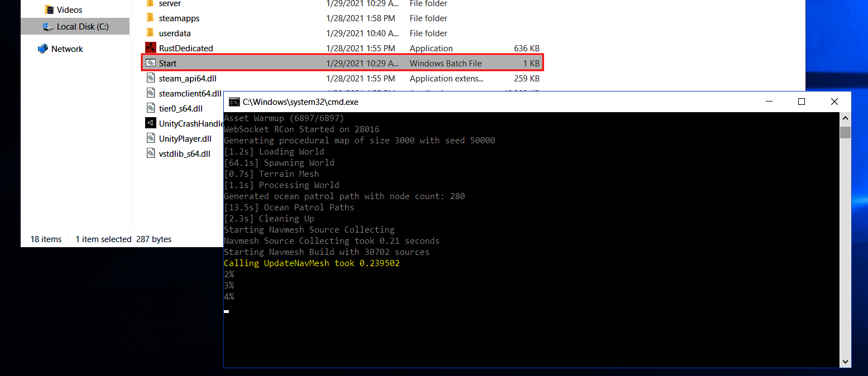Image resolution: width=868 pixels, height=376 pixels.
Task: Click the Start batch file icon
Action: coord(151,63)
